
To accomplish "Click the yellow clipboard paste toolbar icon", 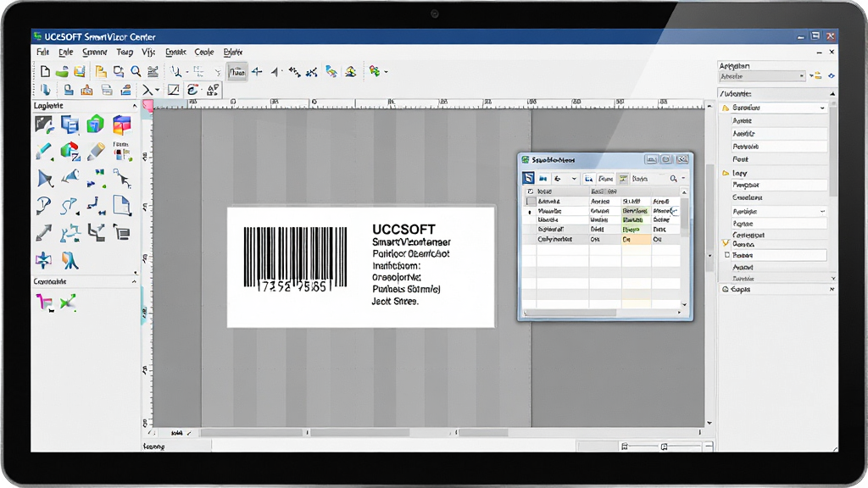I will [x=101, y=71].
